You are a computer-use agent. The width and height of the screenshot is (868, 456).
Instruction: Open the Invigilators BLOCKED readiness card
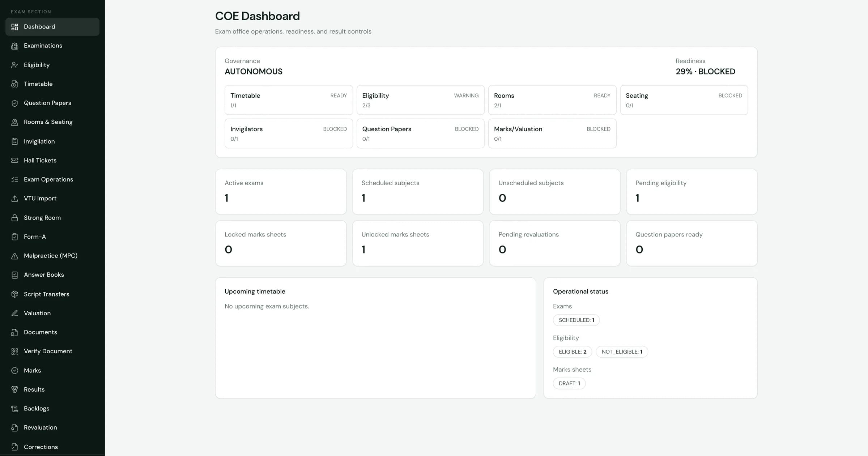289,133
